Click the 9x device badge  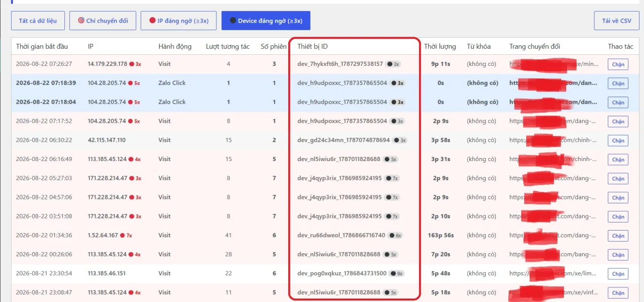[397, 273]
